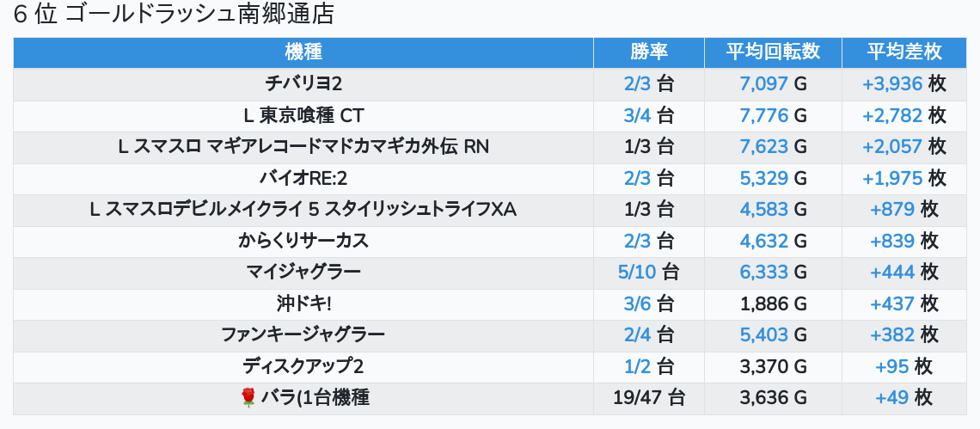
Task: Click the 勝率 column header
Action: (x=649, y=52)
